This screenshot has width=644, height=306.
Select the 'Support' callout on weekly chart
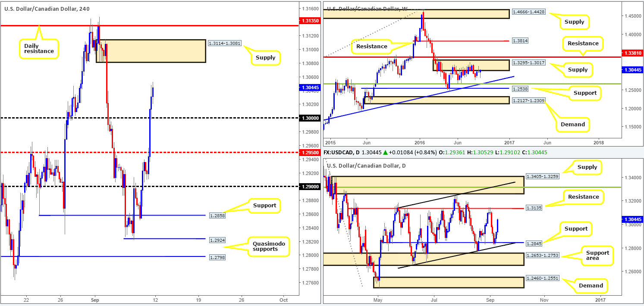pos(585,93)
